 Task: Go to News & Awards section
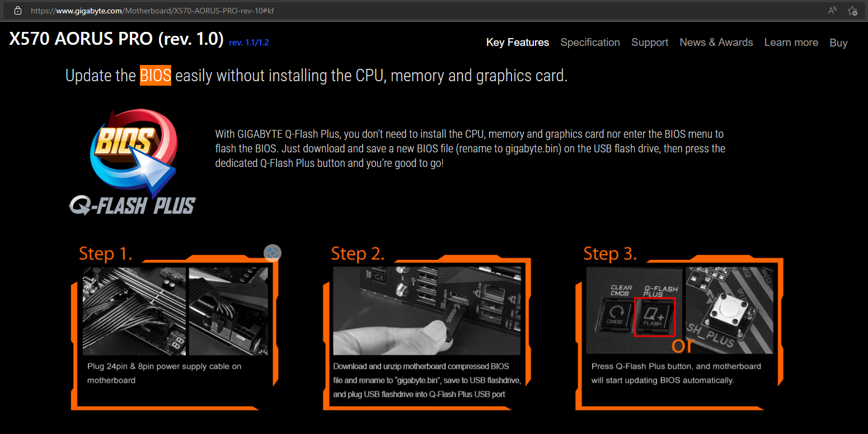(x=716, y=43)
